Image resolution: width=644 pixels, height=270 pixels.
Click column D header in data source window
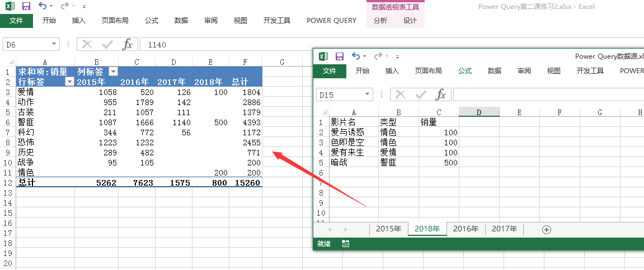coord(479,112)
